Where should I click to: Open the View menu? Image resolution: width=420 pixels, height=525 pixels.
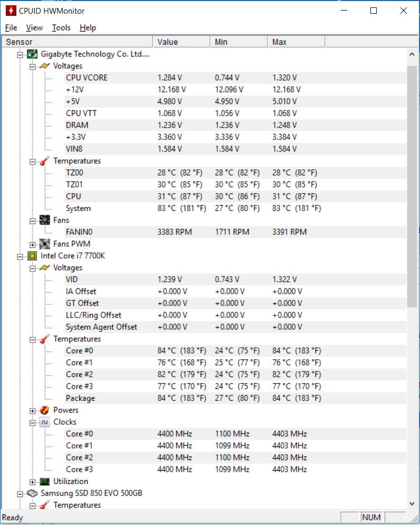click(x=34, y=28)
